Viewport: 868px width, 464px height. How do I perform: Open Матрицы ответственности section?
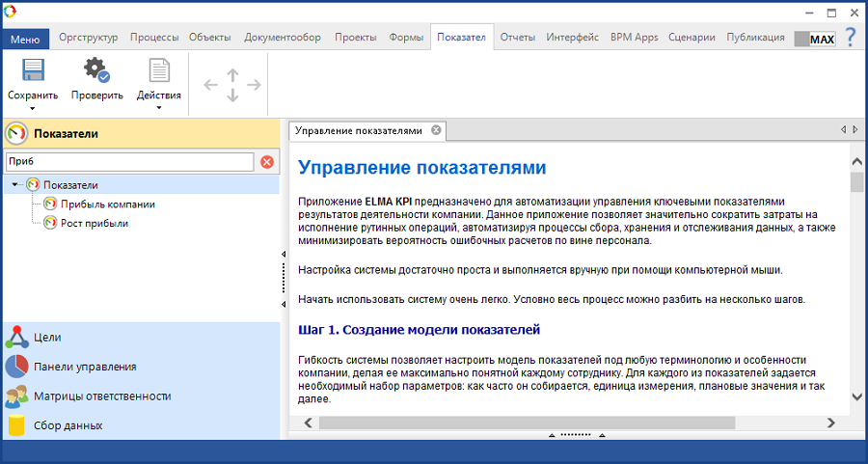[x=101, y=396]
